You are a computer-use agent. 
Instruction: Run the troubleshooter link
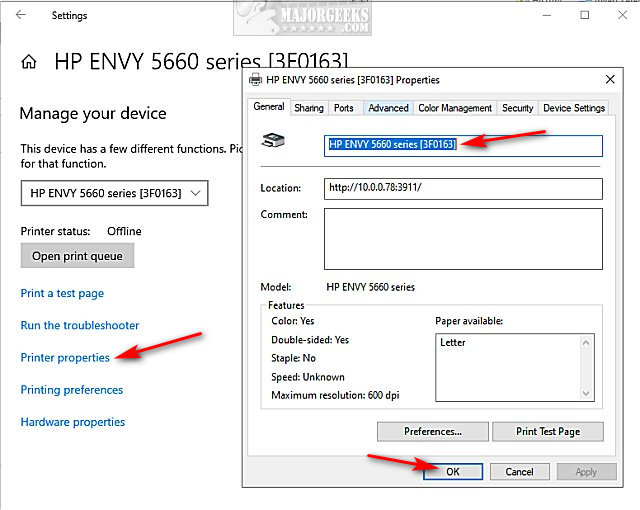(80, 325)
